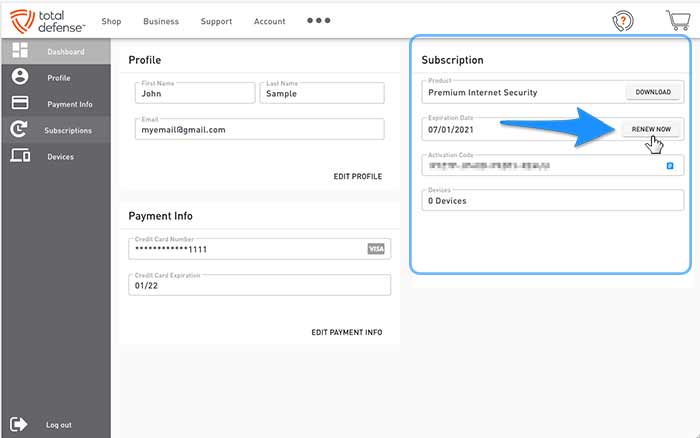Click expiration date 07/01/2021
The image size is (700, 438).
(x=450, y=130)
